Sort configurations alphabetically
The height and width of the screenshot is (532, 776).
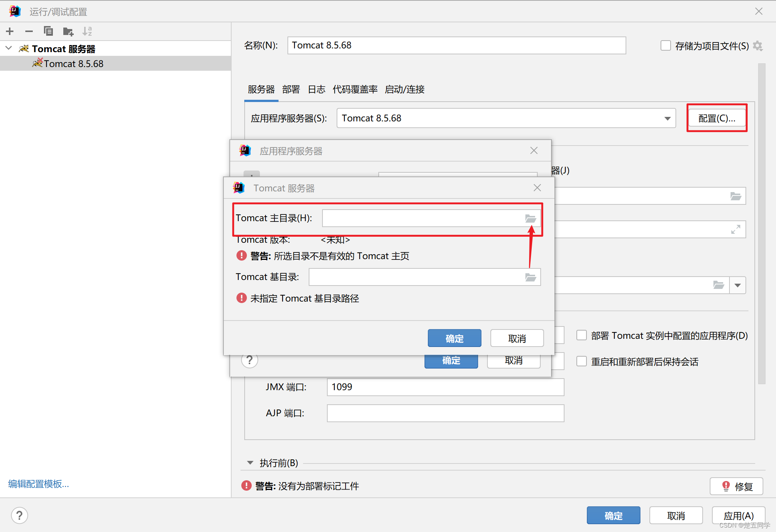click(87, 31)
